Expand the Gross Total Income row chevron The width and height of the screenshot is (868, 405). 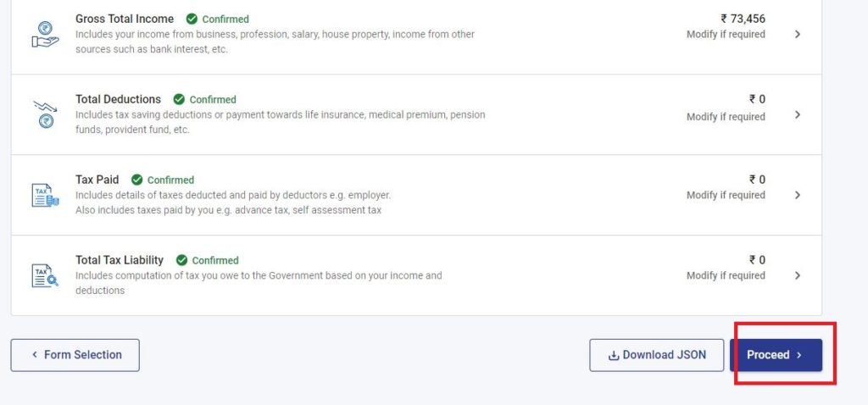pos(797,34)
